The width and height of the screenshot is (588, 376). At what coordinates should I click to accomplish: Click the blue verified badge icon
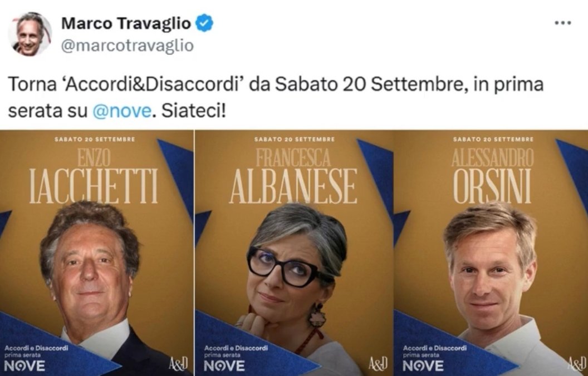pyautogui.click(x=205, y=23)
